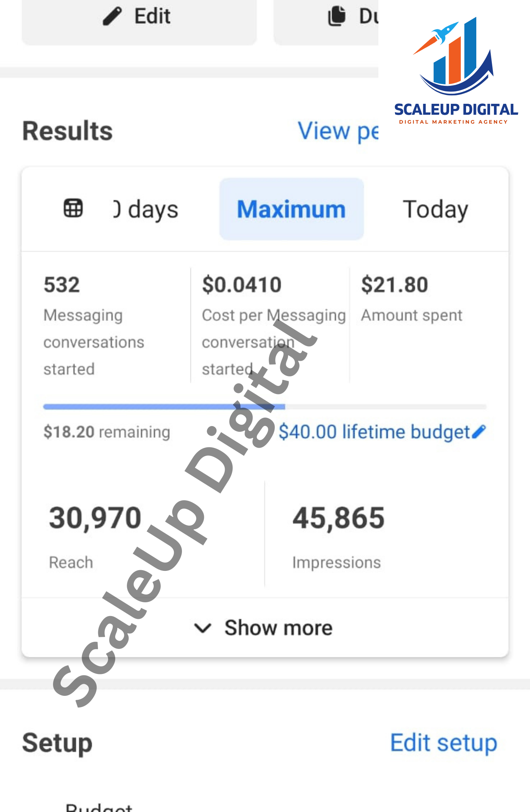Click the Edit setup link
This screenshot has height=812, width=530.
[x=443, y=742]
